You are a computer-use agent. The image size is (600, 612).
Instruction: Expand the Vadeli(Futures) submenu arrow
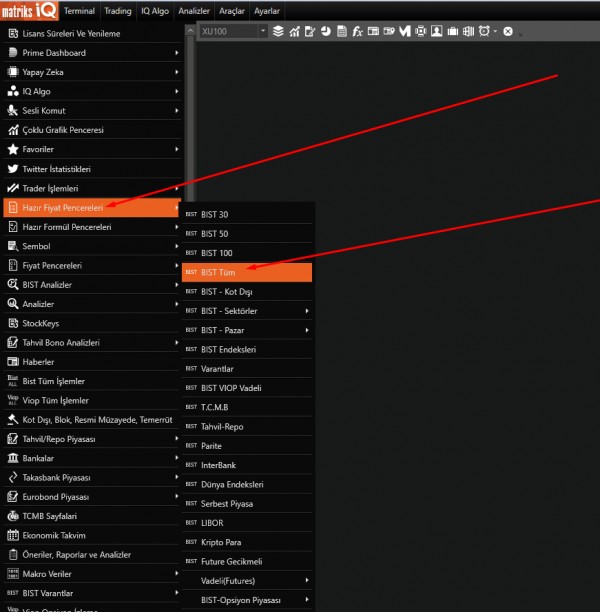[307, 580]
